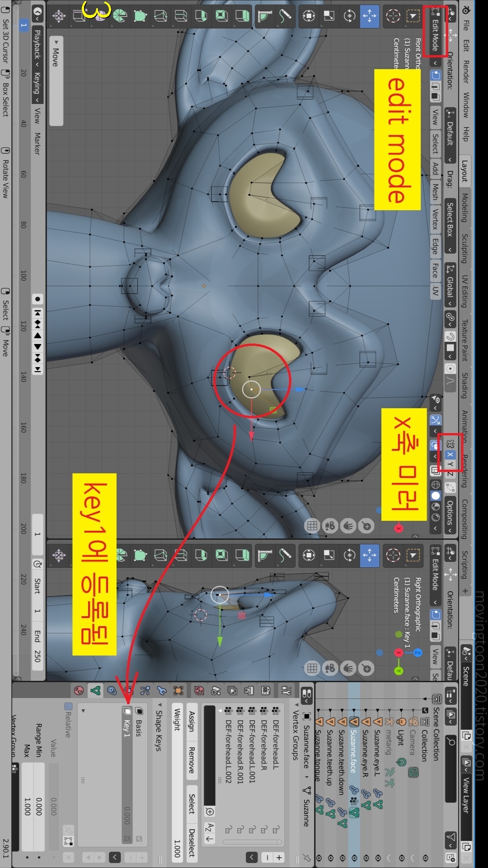Open the Orientation Default dropdown

tap(450, 135)
